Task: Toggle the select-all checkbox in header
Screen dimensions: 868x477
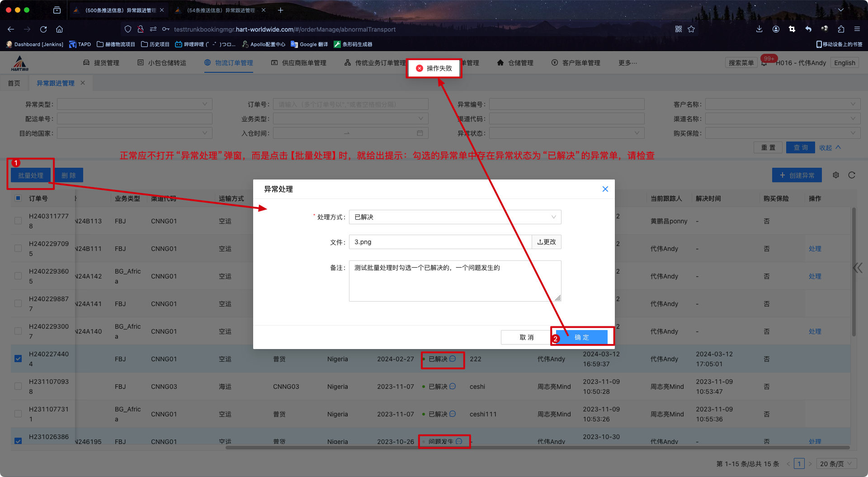Action: tap(18, 198)
